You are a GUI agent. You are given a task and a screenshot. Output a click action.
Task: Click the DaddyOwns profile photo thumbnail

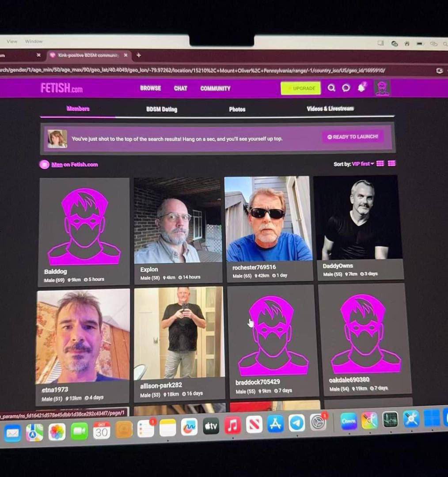(358, 218)
